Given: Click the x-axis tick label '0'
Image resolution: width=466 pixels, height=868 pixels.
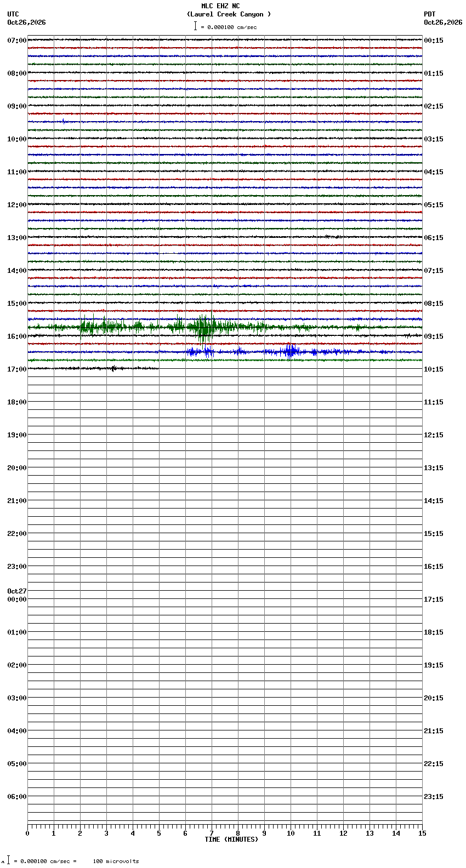Looking at the screenshot, I should tap(27, 833).
